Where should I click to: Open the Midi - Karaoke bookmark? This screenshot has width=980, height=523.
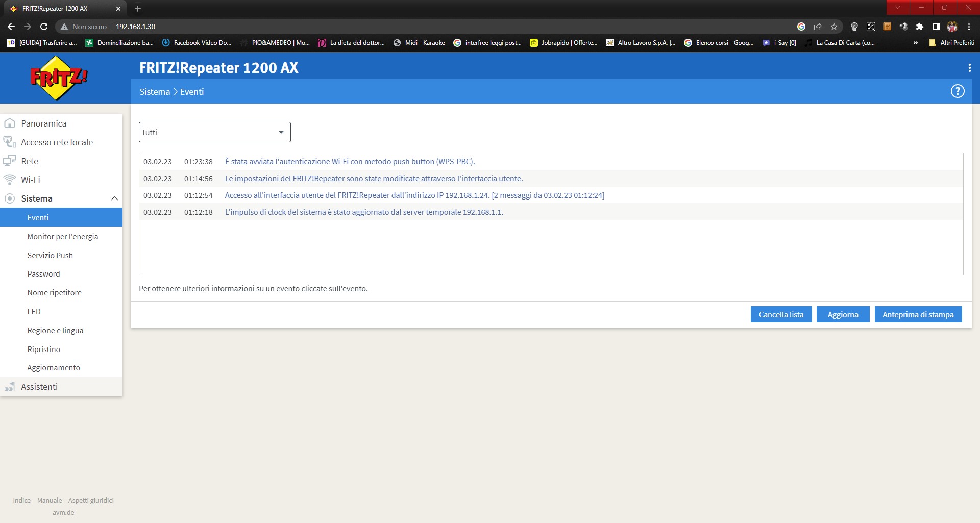pyautogui.click(x=419, y=43)
